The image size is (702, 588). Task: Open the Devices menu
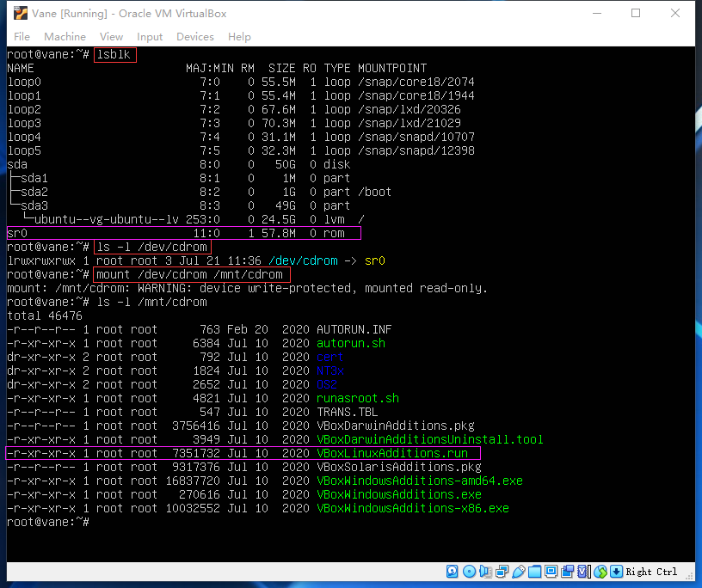pos(195,37)
